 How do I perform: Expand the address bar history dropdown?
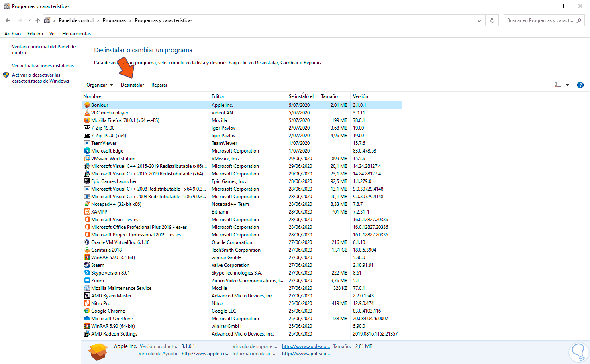pyautogui.click(x=479, y=20)
